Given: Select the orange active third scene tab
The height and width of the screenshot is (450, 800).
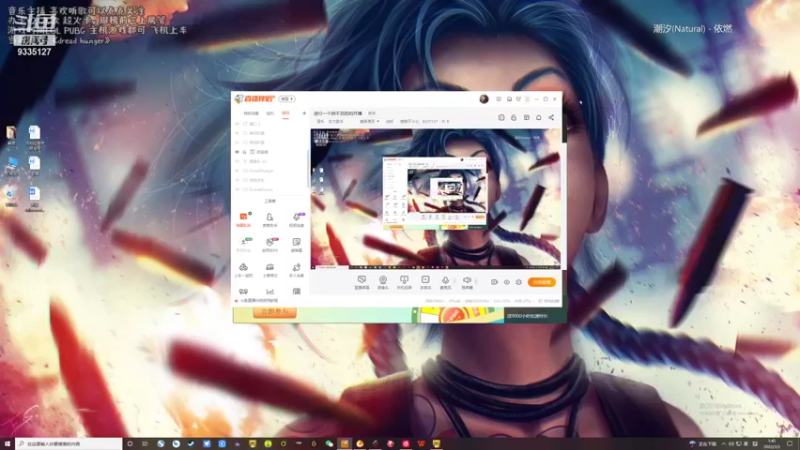Looking at the screenshot, I should (285, 113).
